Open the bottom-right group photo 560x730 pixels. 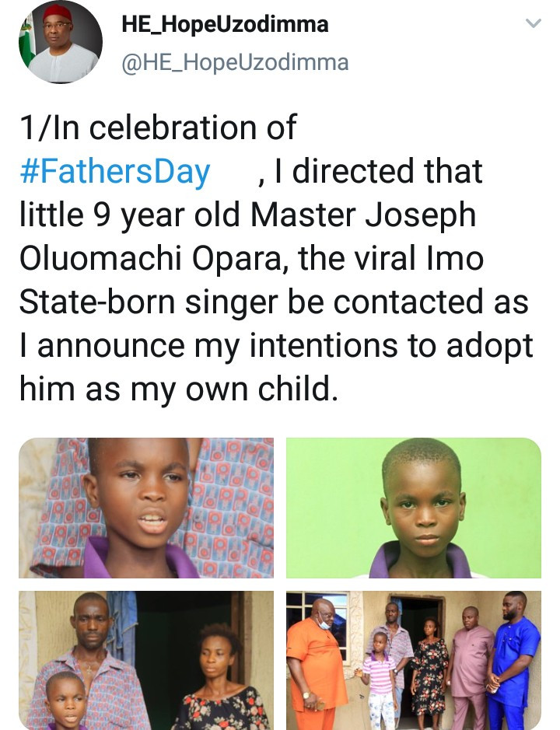[x=413, y=659]
